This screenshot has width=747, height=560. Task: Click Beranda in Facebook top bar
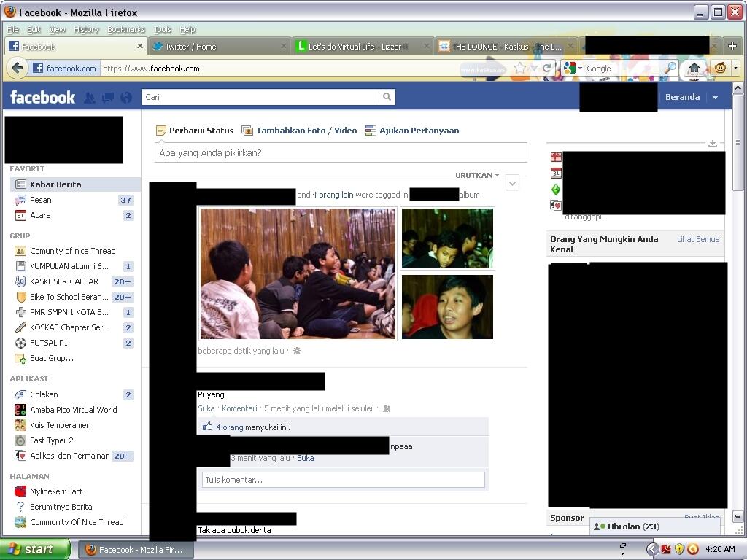pos(682,97)
